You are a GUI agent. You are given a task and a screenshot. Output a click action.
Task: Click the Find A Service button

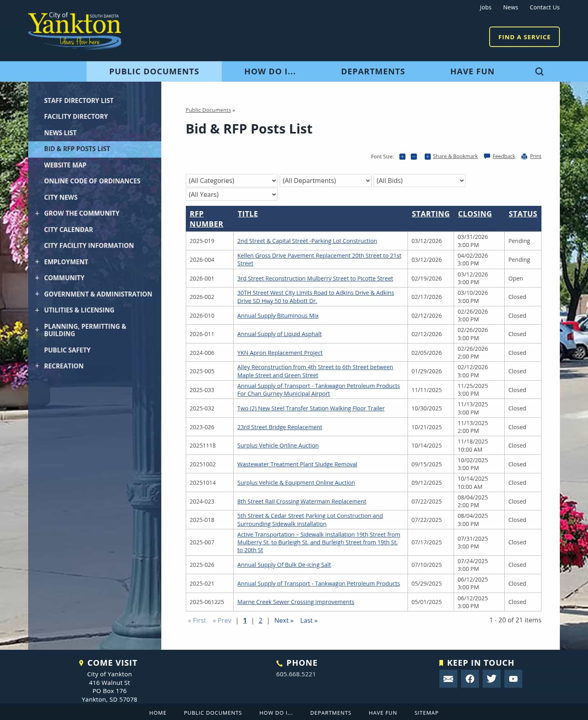coord(524,37)
